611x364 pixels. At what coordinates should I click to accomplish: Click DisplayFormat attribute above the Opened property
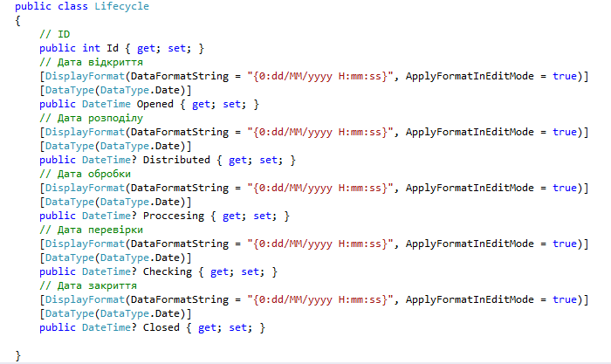pos(85,77)
